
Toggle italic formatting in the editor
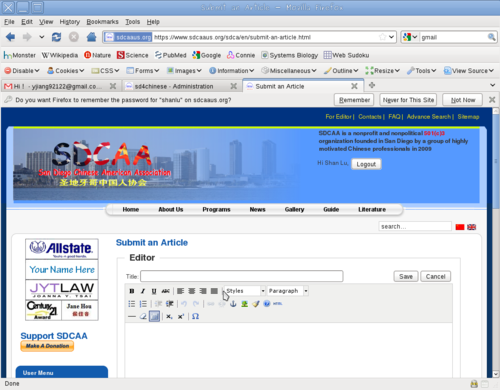point(143,291)
